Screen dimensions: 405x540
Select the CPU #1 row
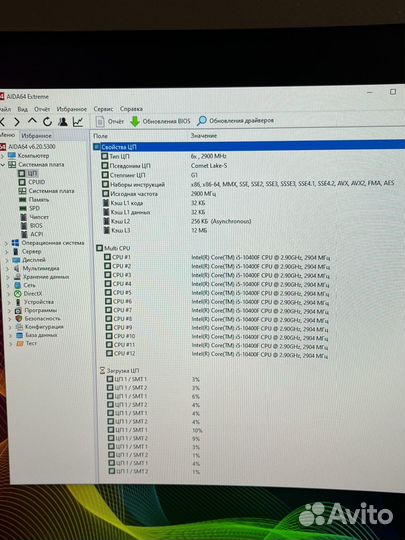121,257
